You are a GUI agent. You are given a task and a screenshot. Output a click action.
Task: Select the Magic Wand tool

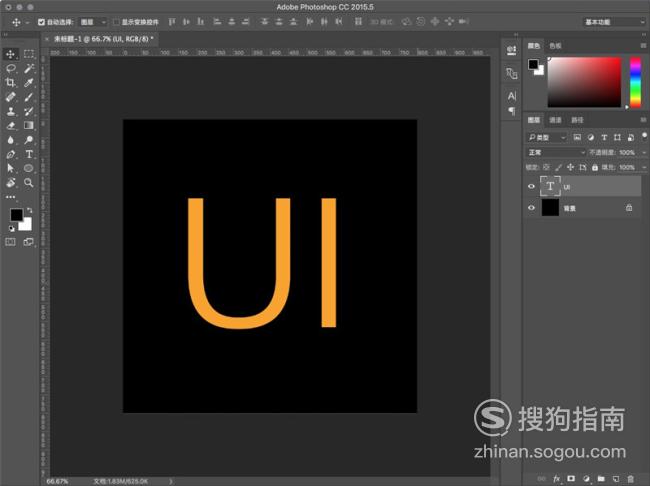point(29,68)
